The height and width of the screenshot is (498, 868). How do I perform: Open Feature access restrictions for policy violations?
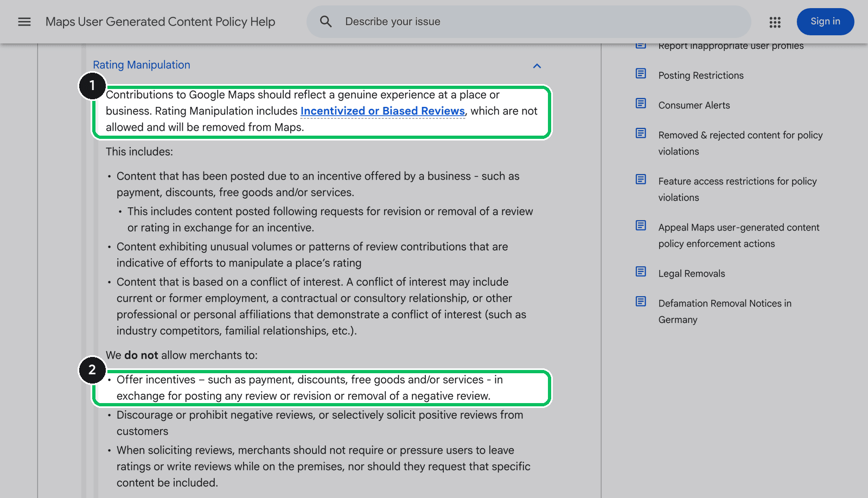(x=737, y=189)
